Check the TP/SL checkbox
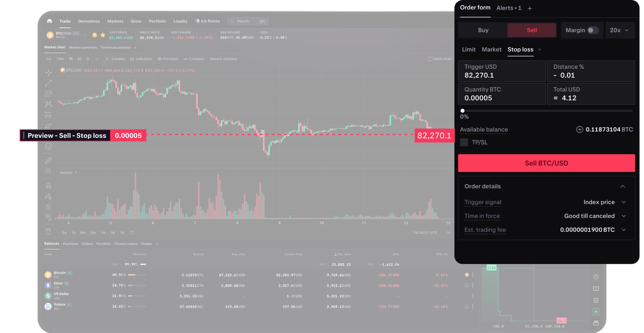 pos(464,142)
